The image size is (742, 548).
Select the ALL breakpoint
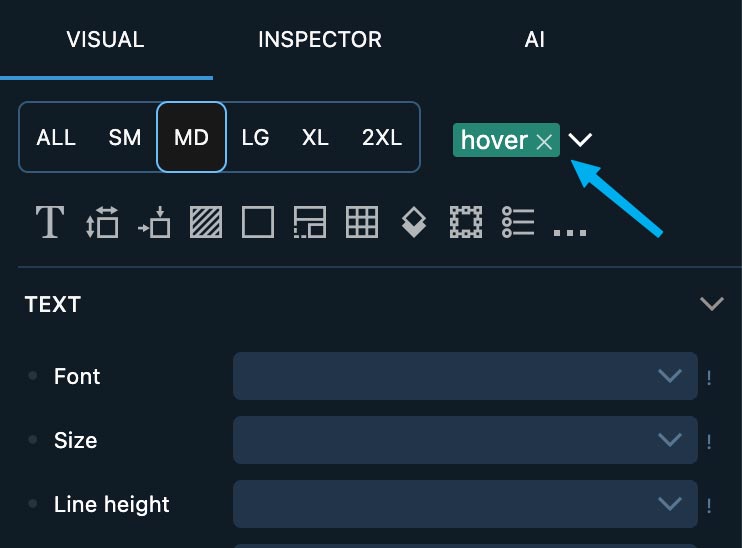tap(56, 138)
